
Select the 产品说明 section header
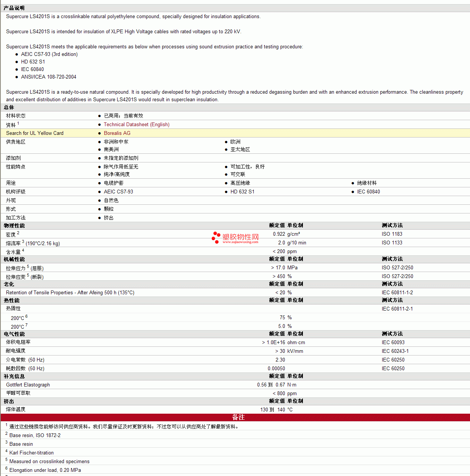coord(14,8)
